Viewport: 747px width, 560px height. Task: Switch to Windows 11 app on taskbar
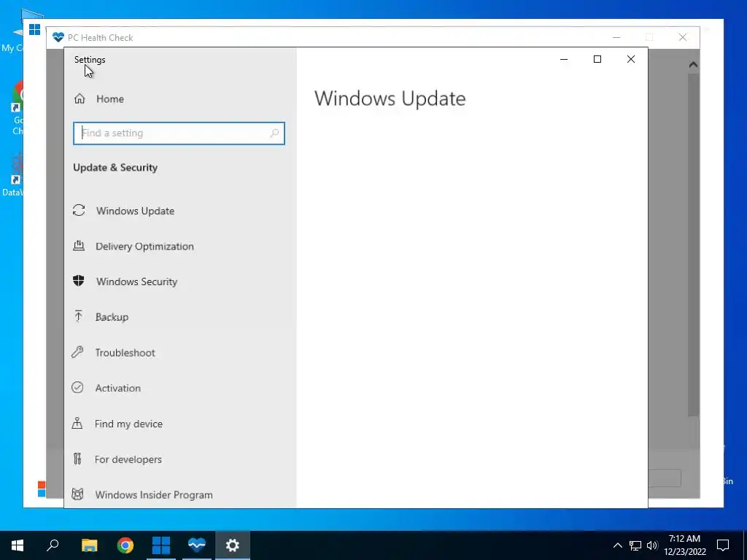click(x=161, y=545)
